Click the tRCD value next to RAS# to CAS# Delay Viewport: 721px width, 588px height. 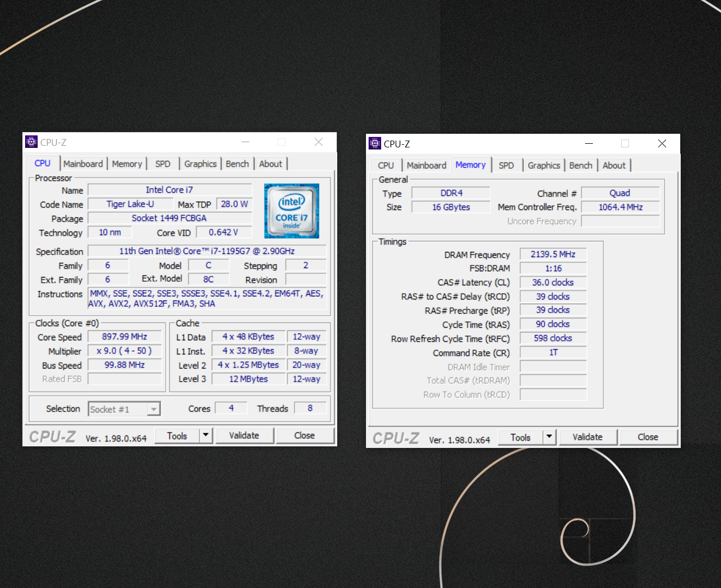pyautogui.click(x=553, y=296)
